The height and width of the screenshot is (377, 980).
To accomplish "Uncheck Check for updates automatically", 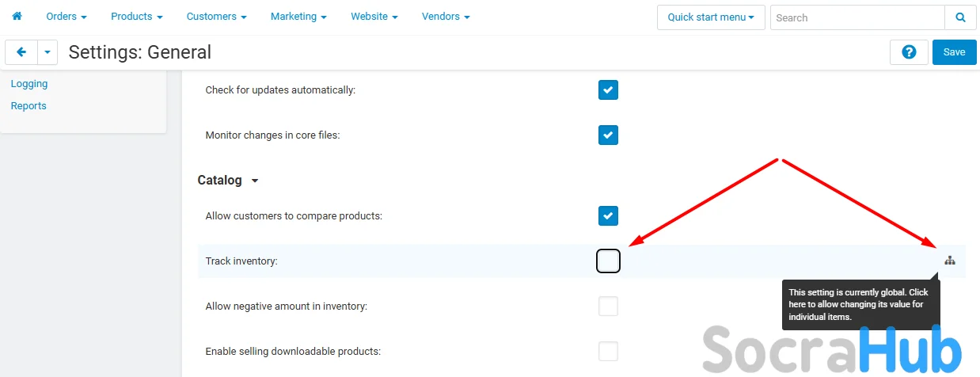I will 608,90.
